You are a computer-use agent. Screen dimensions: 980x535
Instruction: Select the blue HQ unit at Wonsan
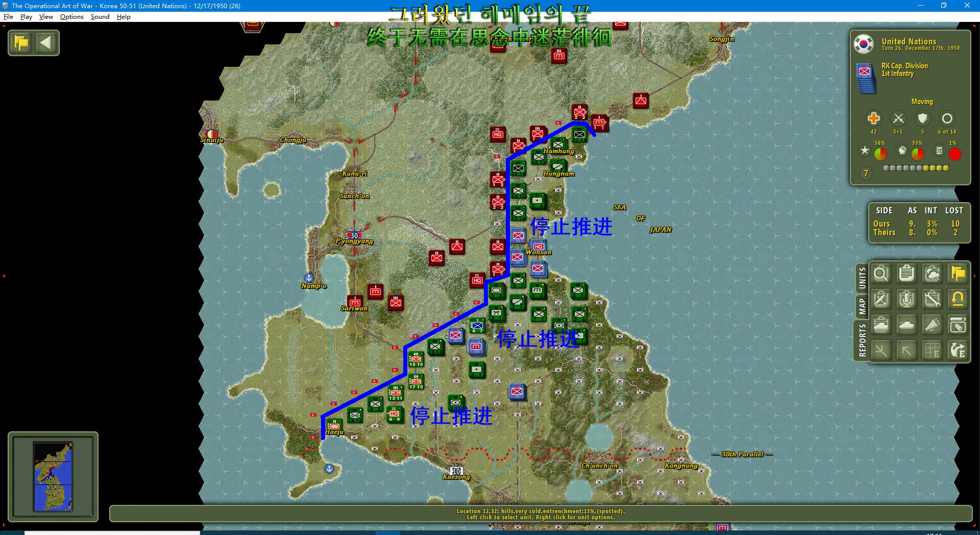[x=538, y=246]
